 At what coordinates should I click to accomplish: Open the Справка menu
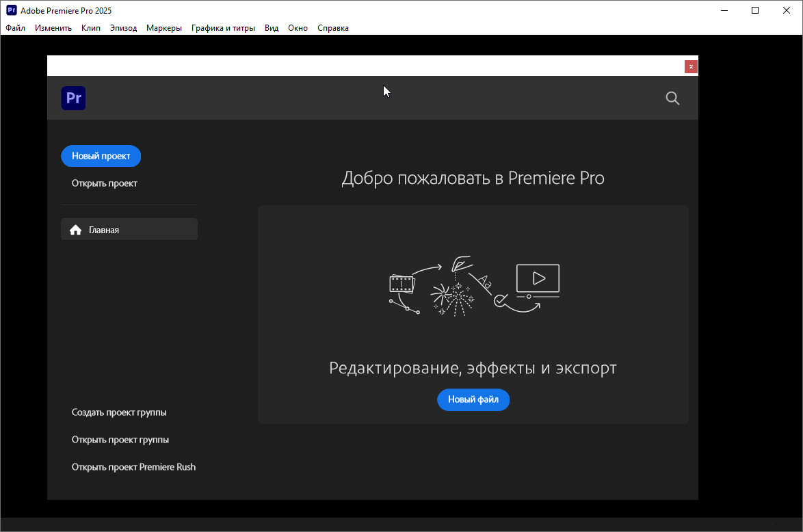tap(333, 28)
